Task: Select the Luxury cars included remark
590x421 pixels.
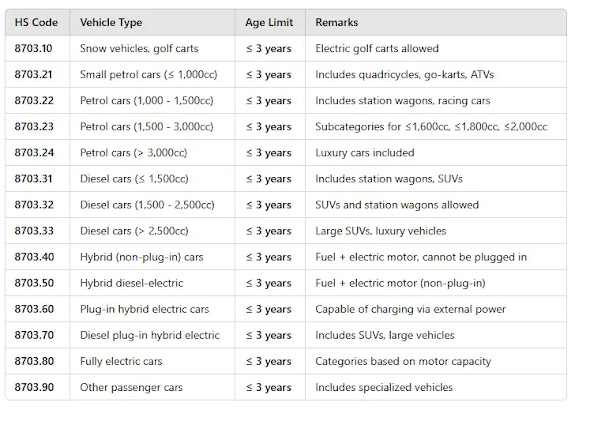Action: click(x=365, y=153)
